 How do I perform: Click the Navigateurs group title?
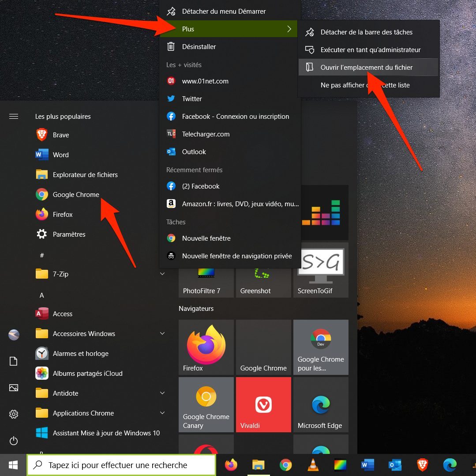[196, 309]
